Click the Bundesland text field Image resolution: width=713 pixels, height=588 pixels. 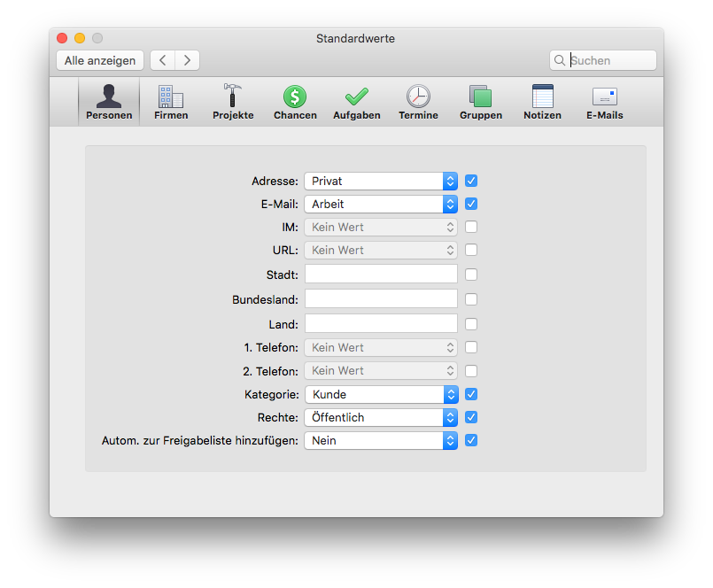[381, 299]
